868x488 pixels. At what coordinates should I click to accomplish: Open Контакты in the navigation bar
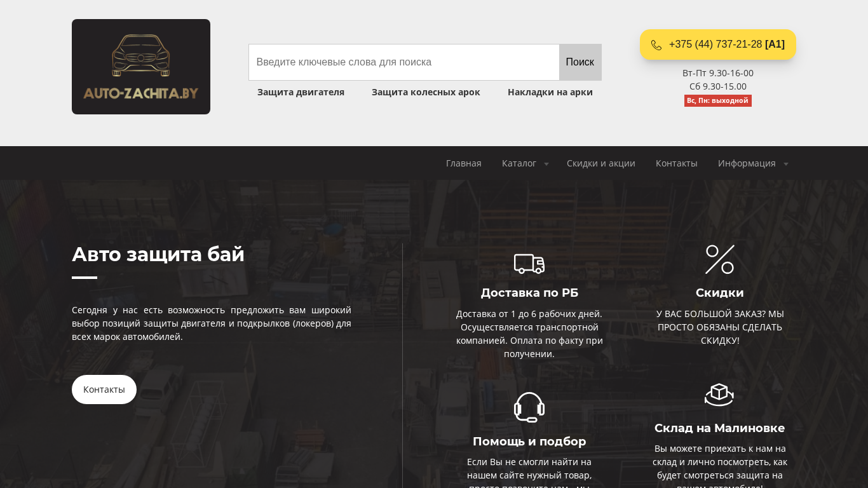click(677, 163)
